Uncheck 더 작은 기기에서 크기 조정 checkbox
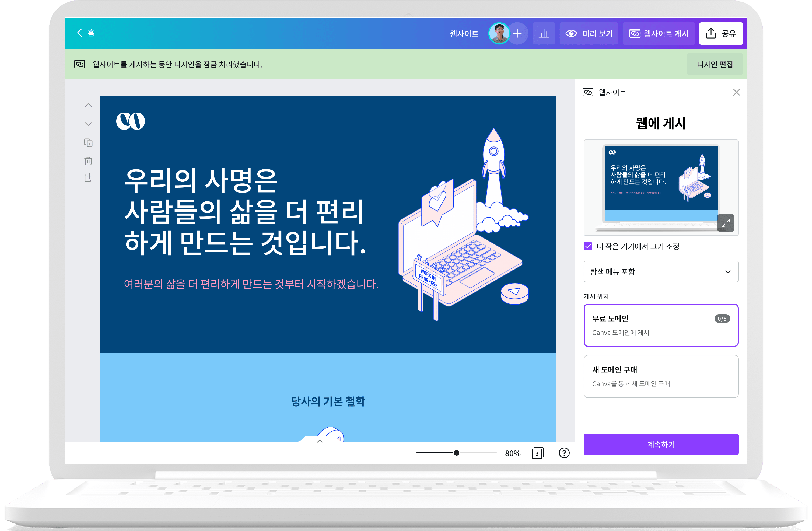This screenshot has height=531, width=812. point(588,246)
